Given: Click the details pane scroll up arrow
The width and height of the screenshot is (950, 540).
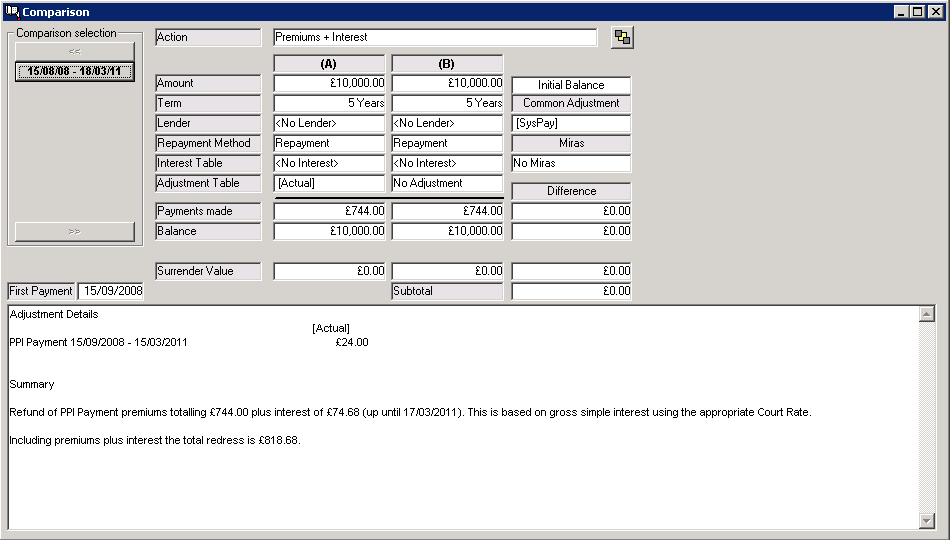Looking at the screenshot, I should point(926,314).
